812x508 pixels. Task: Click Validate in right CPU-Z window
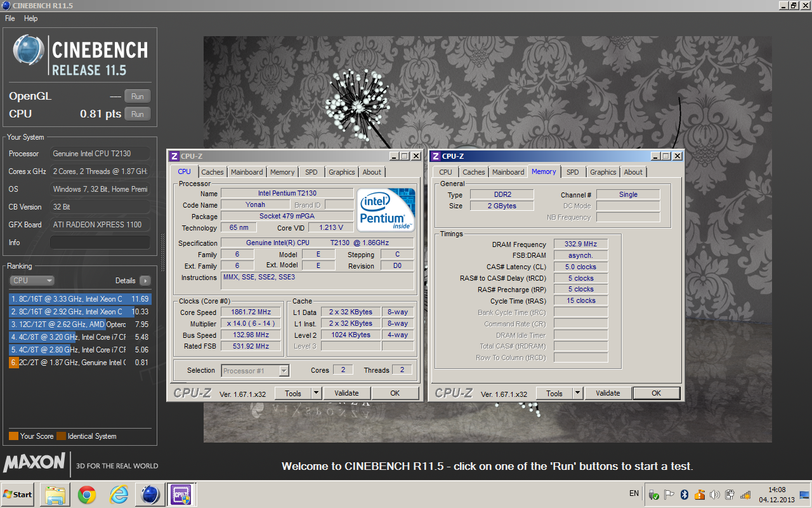[608, 393]
